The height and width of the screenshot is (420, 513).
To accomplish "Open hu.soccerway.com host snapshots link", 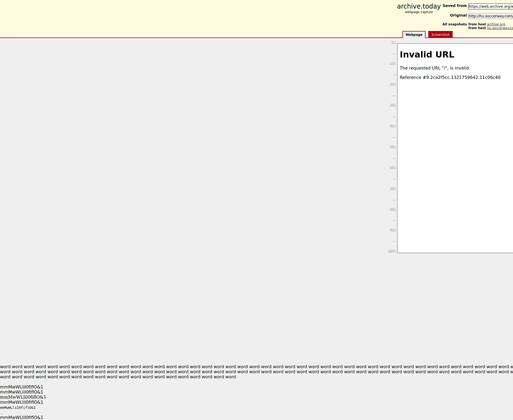I will (500, 28).
